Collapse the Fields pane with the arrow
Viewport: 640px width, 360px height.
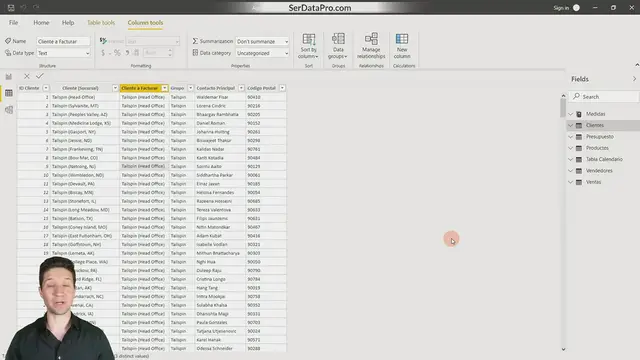point(634,79)
